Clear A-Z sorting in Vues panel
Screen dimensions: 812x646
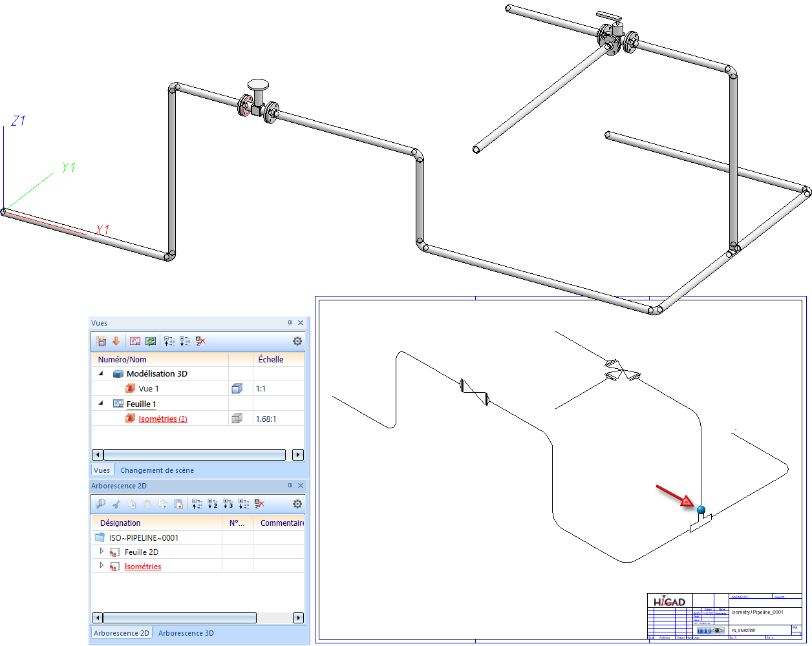201,341
